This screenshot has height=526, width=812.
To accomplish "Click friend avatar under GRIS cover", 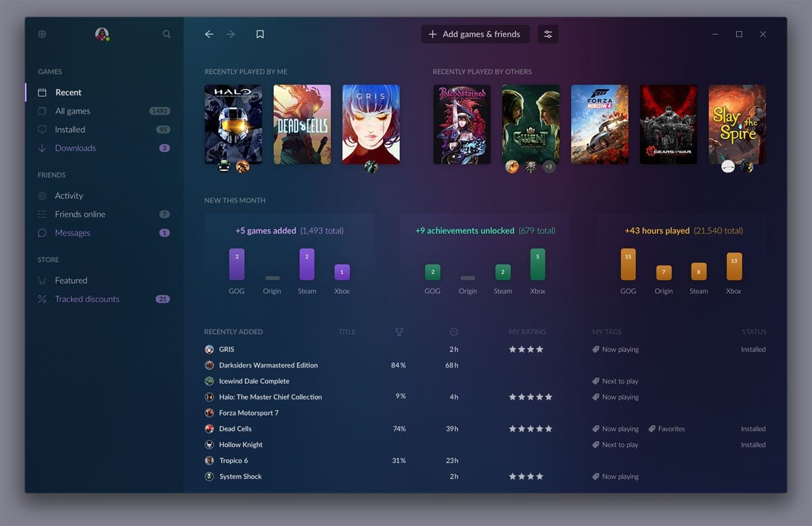I will tap(371, 167).
